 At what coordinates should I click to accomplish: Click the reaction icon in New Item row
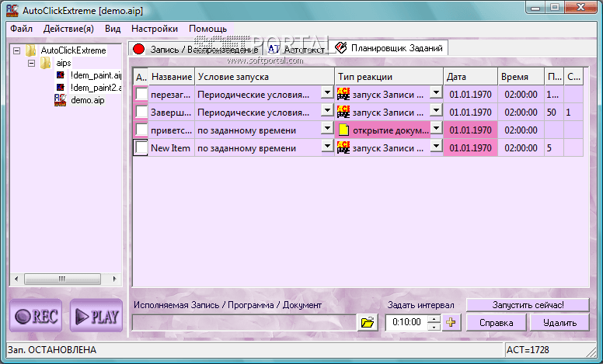(x=343, y=147)
